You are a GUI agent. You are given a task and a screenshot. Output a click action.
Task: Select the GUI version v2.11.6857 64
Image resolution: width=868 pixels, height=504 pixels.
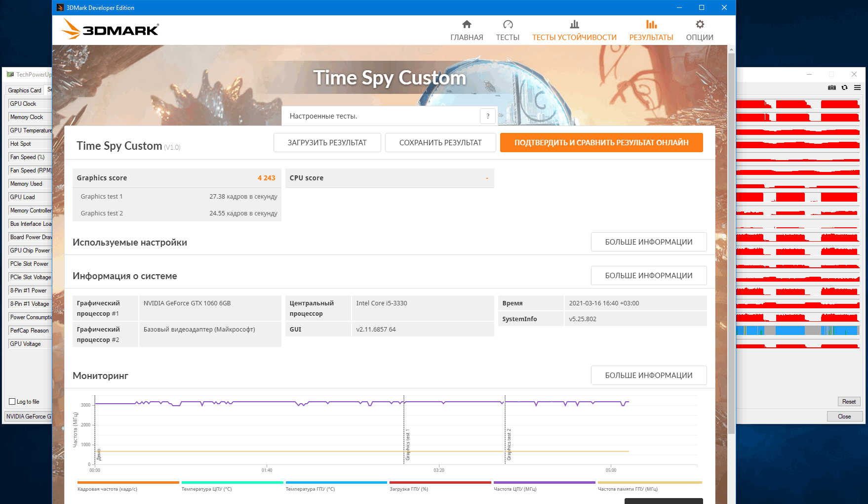376,330
